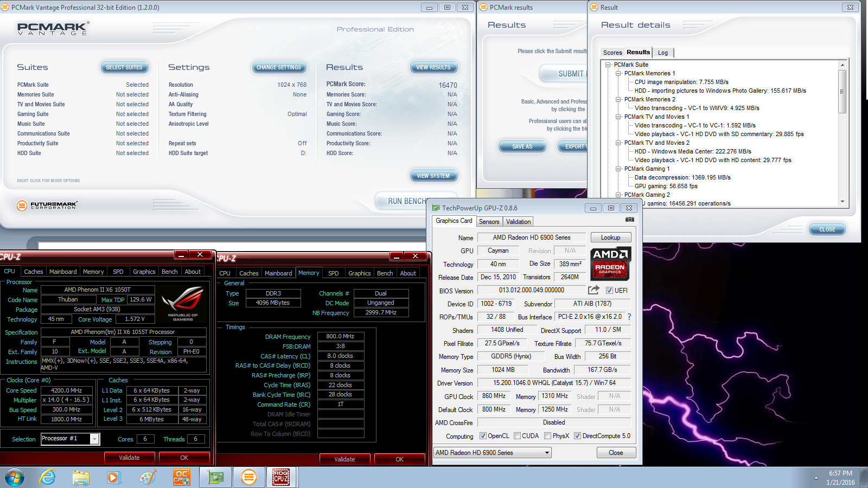Click the Result window title bar icon
Screen dimensions: 868x488
[x=594, y=8]
